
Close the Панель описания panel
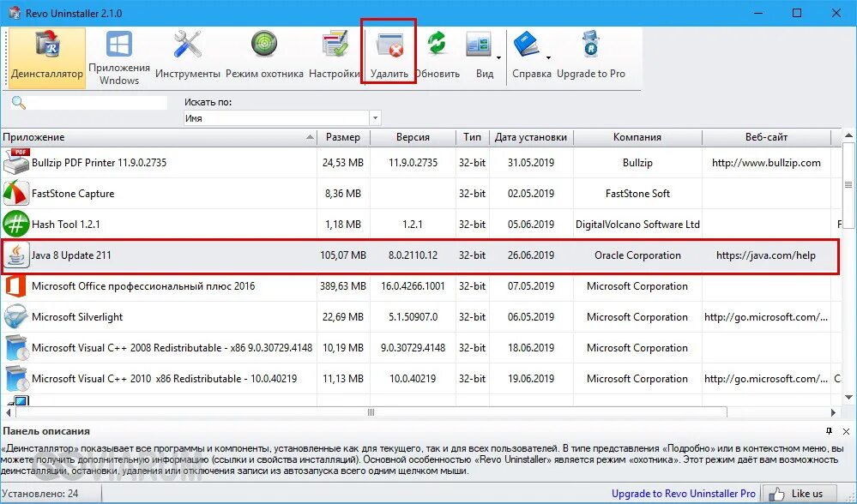pyautogui.click(x=846, y=431)
